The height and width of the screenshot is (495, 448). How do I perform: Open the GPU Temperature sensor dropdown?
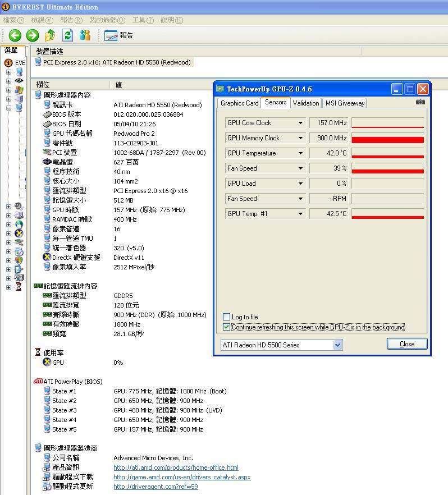click(300, 153)
